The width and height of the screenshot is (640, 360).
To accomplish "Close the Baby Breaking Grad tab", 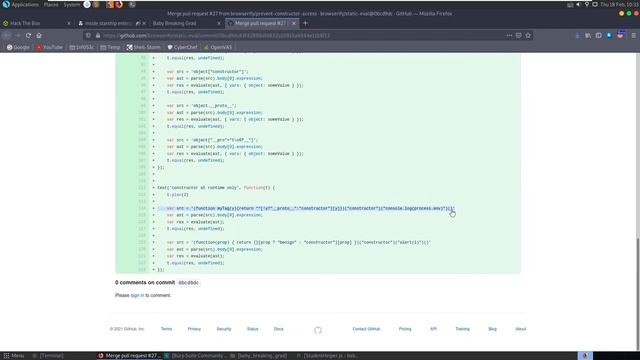I will click(x=219, y=23).
